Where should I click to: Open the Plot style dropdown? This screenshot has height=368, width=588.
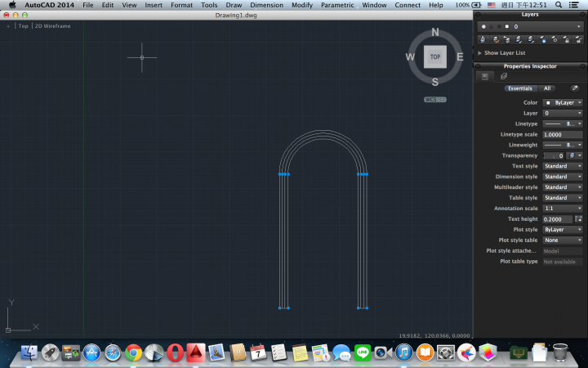pyautogui.click(x=563, y=230)
